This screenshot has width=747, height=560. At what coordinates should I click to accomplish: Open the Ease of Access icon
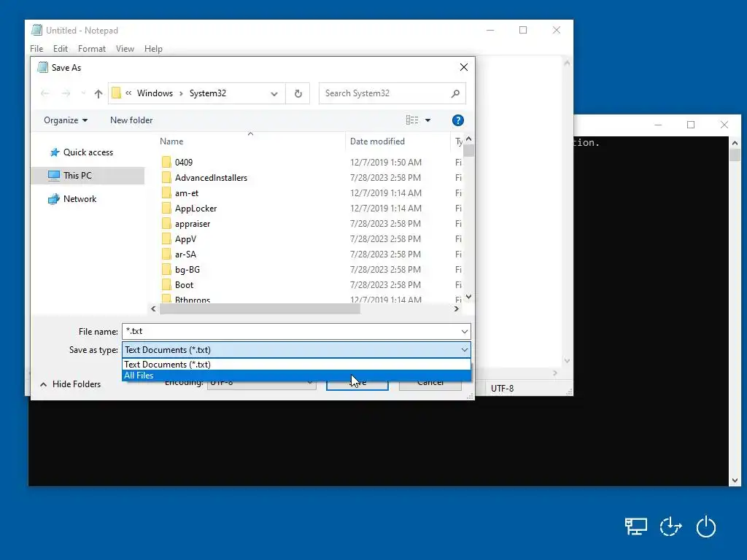671,526
